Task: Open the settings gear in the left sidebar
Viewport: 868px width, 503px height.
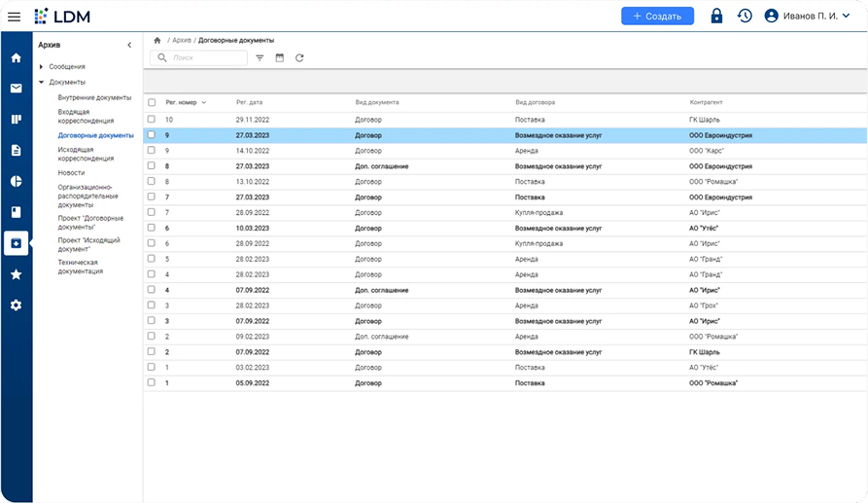Action: coord(16,305)
